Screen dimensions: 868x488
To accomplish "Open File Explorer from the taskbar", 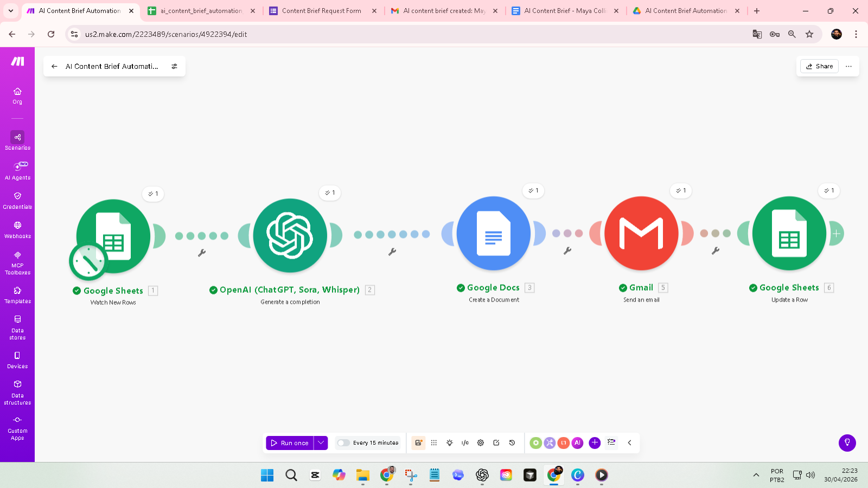I will [x=362, y=476].
